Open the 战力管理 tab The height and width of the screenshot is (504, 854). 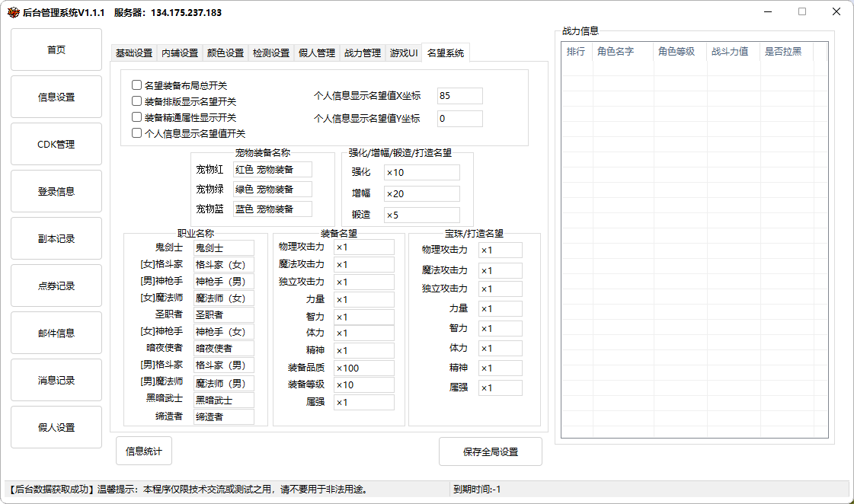coord(363,53)
